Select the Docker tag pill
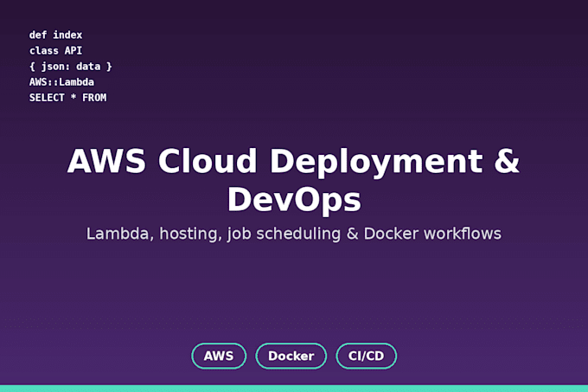 coord(291,356)
